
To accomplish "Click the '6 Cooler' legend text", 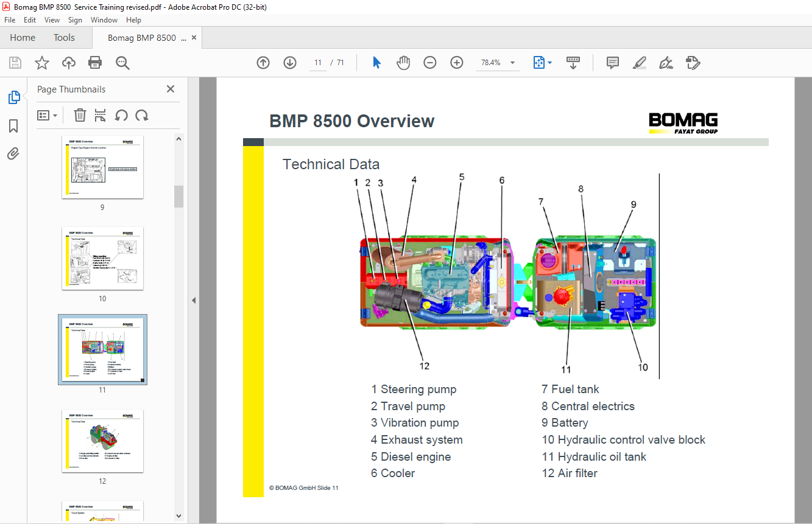I will tap(393, 473).
